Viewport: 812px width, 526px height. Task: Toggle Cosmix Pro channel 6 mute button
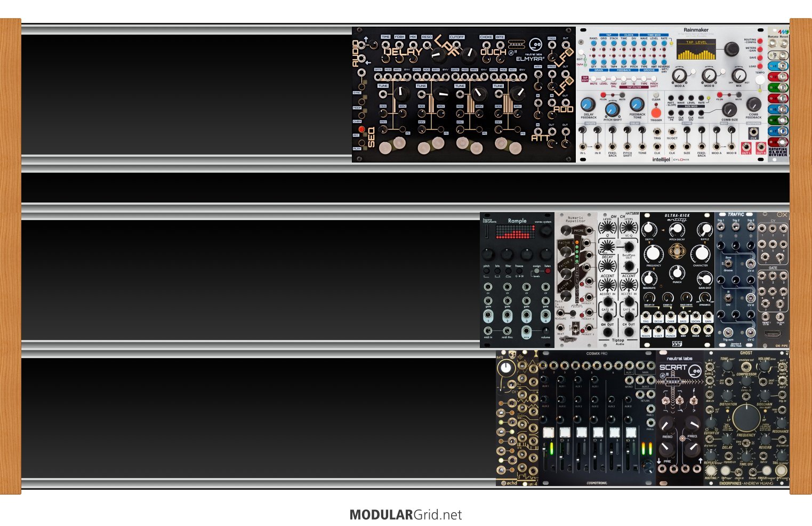click(631, 432)
